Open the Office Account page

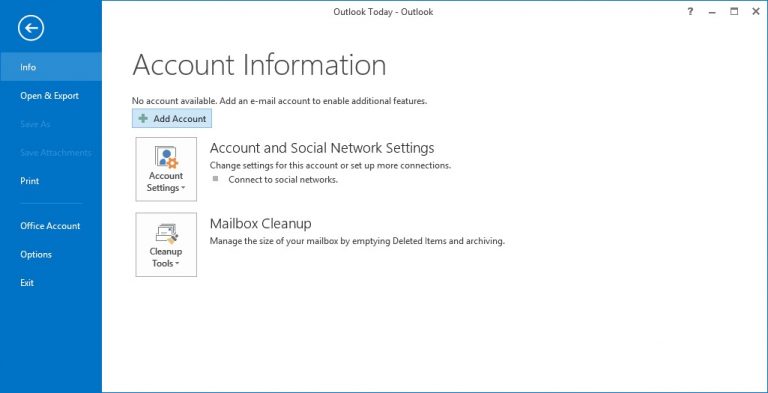click(51, 226)
